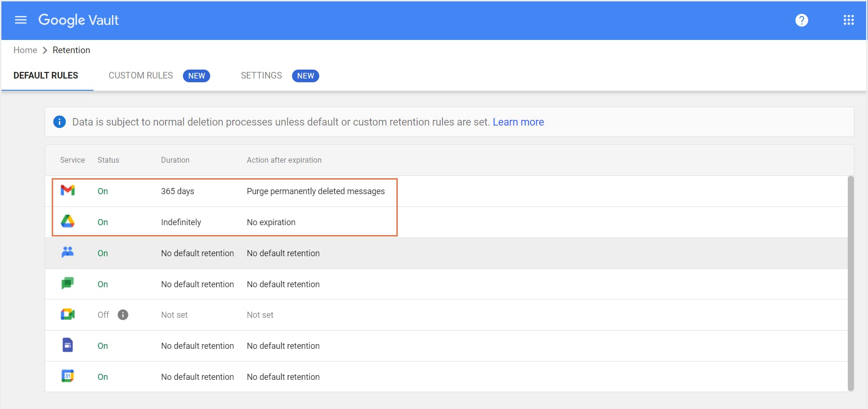Click the On status in the Gmail row
868x409 pixels.
[103, 191]
